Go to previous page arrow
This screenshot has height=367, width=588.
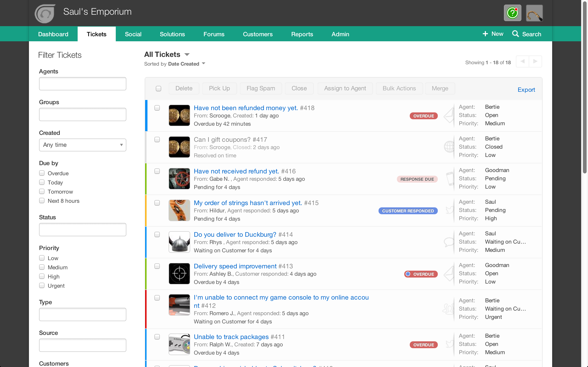pyautogui.click(x=523, y=61)
